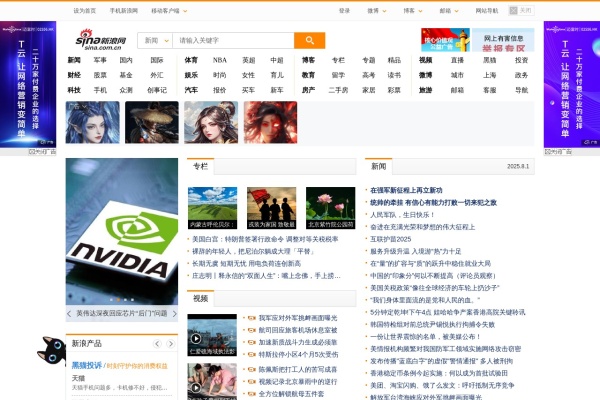Open article 长期无虞 短期无忧 用电负荷连创新高

[246, 264]
